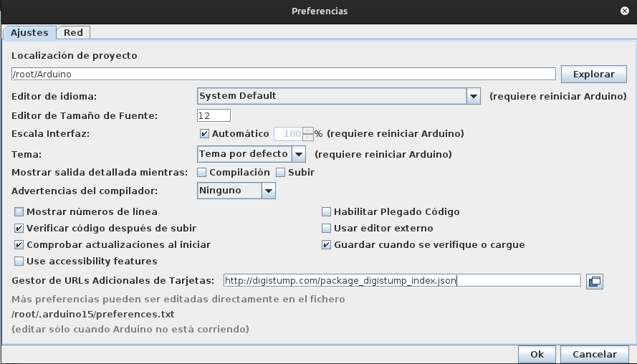Image resolution: width=637 pixels, height=364 pixels.
Task: Enable Mostrar números de línea
Action: [x=19, y=212]
